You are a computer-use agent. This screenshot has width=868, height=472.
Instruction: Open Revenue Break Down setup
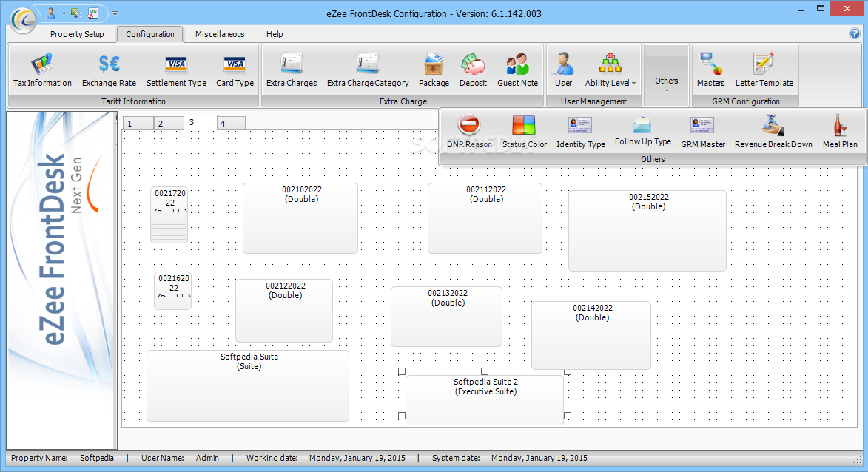tap(773, 132)
